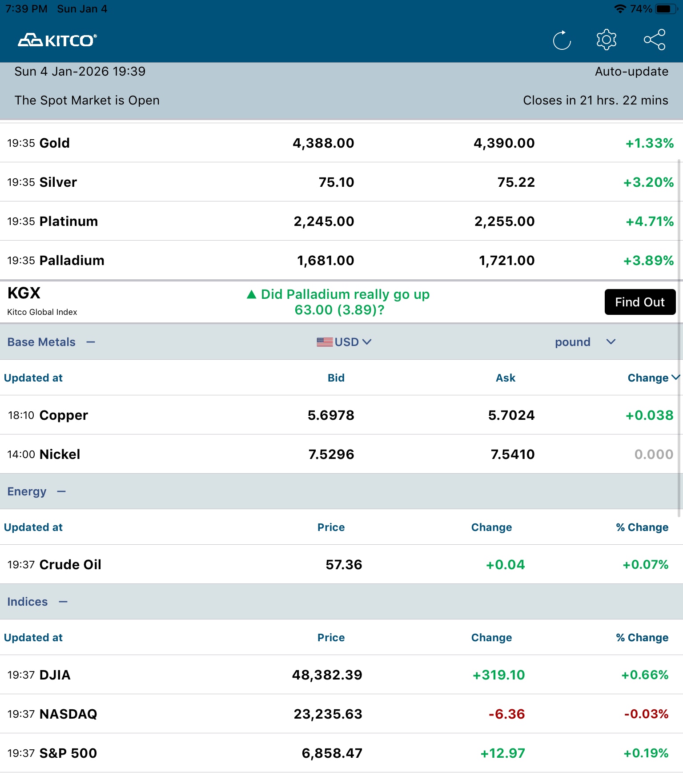The image size is (683, 784).
Task: Tap the Kitco logo
Action: tap(57, 40)
